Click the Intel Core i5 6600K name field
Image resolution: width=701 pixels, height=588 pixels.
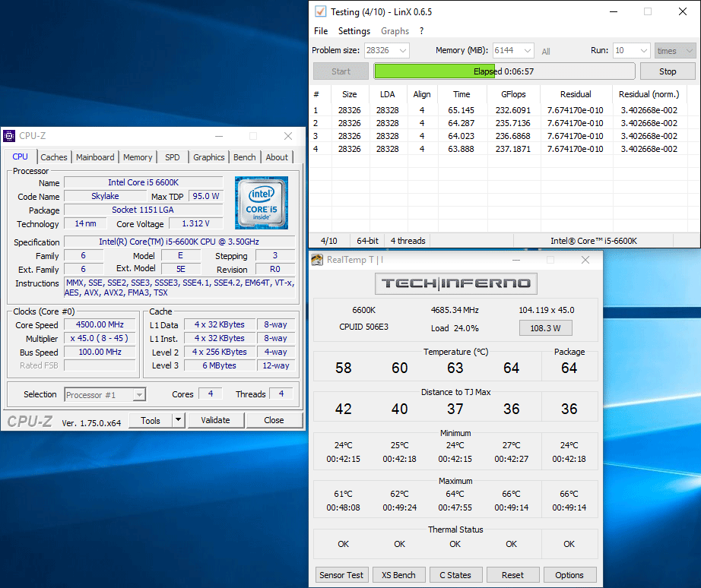tap(144, 182)
